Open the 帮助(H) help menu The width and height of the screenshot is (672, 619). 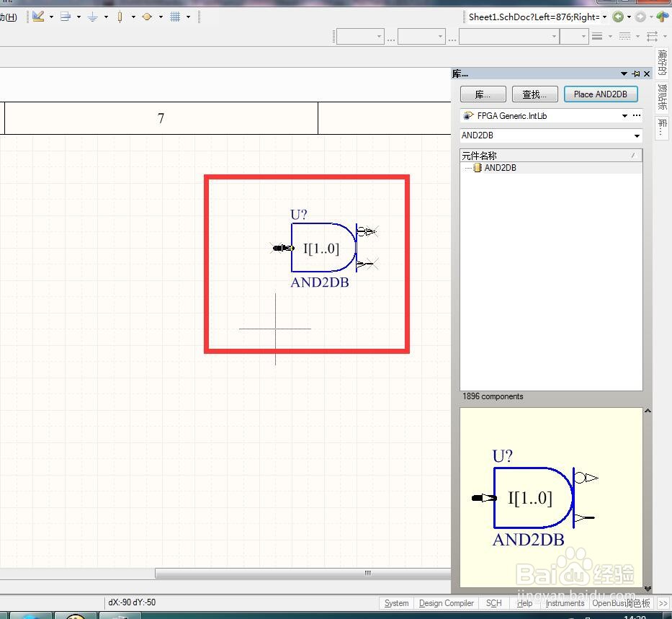click(x=8, y=17)
